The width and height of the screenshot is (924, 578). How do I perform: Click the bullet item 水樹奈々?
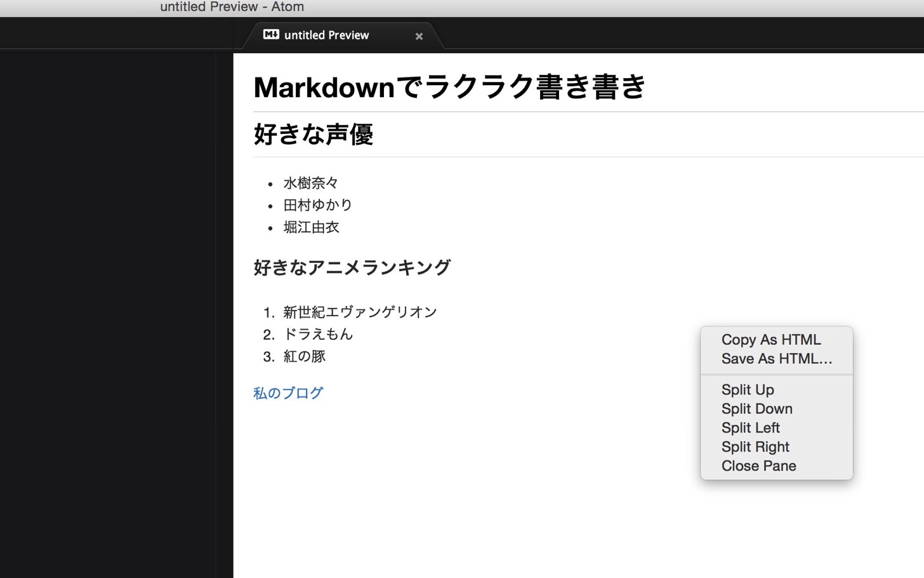(x=311, y=183)
